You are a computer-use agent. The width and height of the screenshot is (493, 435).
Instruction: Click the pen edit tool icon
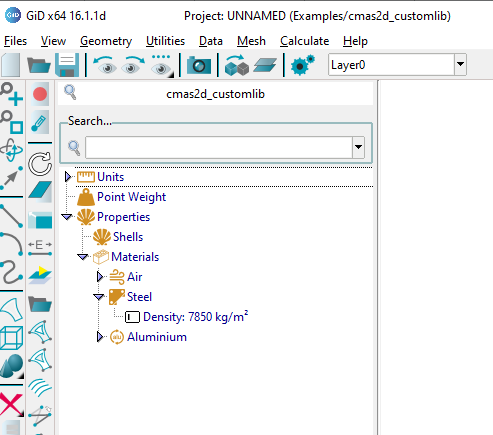(40, 122)
